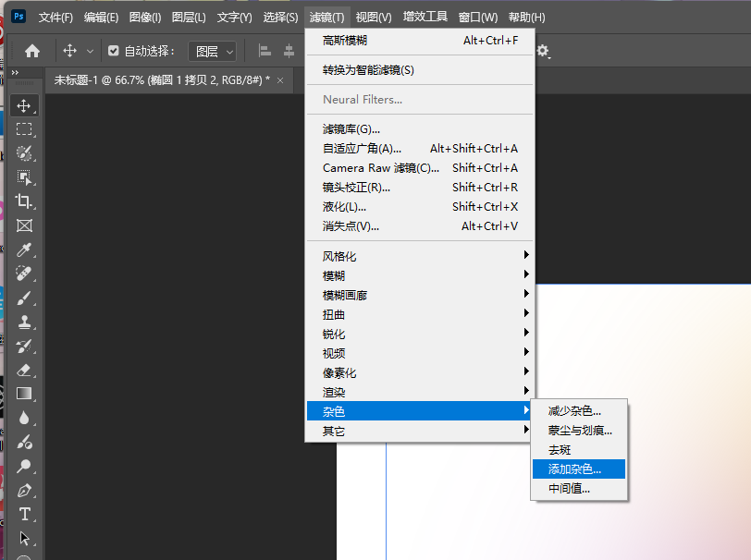Choose 蒙尘与划痕... from the submenu
This screenshot has height=560, width=751.
[579, 431]
